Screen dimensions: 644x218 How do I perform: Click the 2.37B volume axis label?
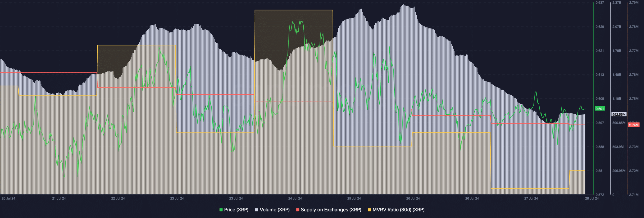[617, 3]
